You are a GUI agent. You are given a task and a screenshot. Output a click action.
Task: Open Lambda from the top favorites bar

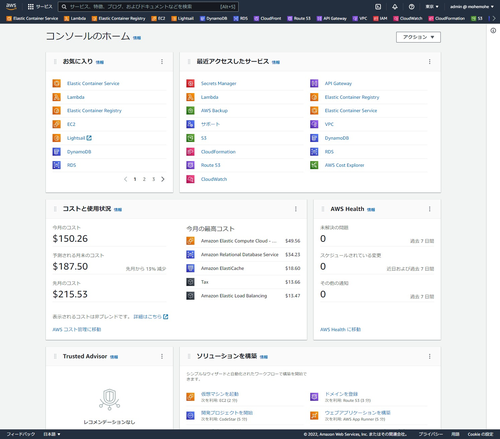[75, 18]
